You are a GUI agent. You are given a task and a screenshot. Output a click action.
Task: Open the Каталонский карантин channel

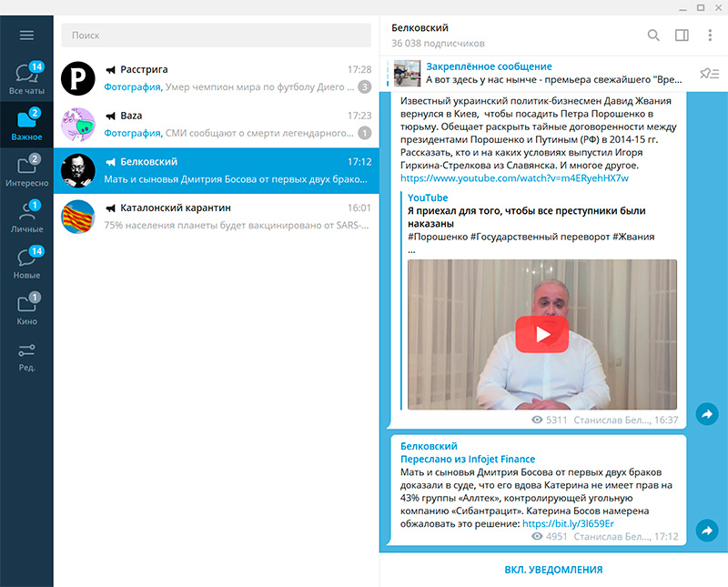pyautogui.click(x=216, y=217)
